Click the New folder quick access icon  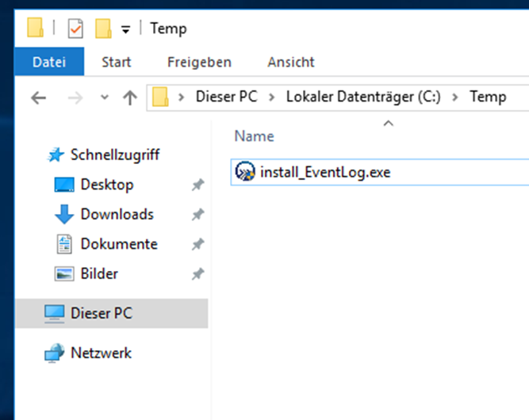point(103,29)
